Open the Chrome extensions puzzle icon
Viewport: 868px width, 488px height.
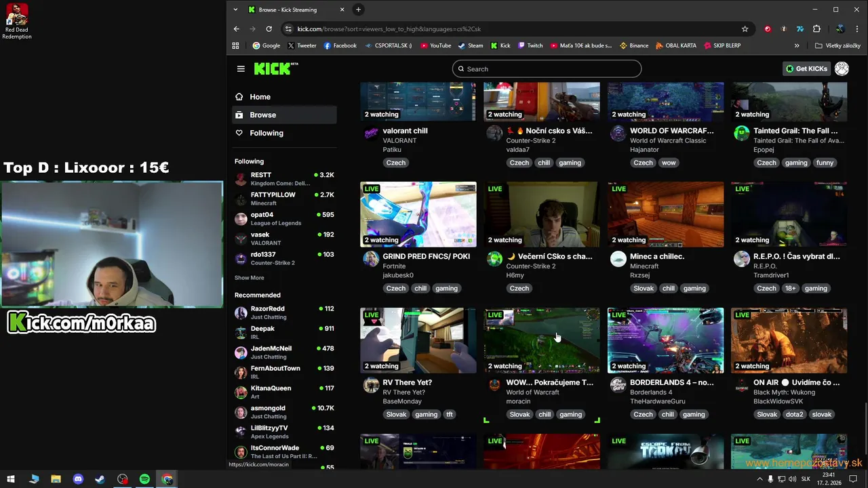tap(816, 29)
